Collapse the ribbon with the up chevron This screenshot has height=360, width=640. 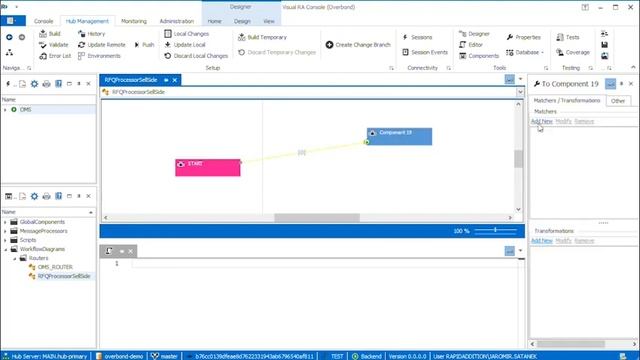tap(633, 67)
